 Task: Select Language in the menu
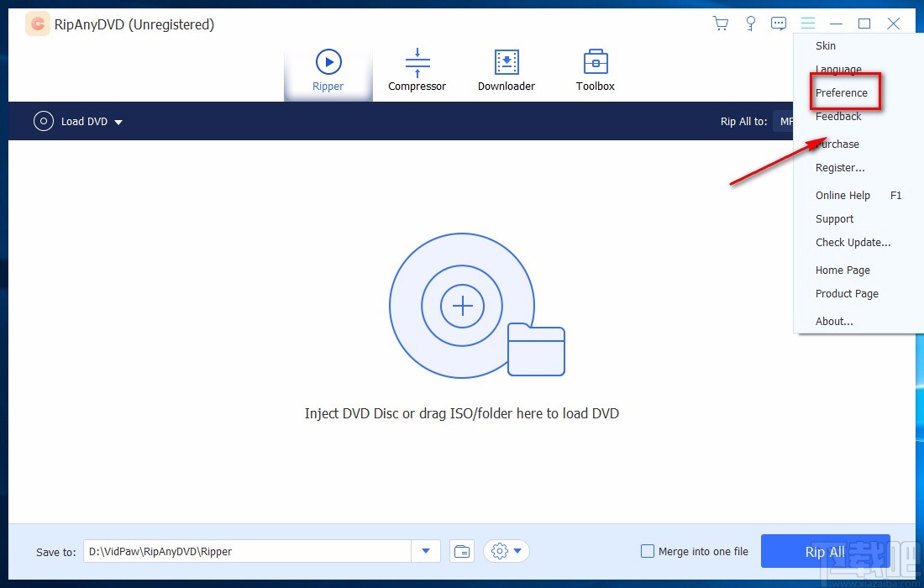tap(838, 70)
